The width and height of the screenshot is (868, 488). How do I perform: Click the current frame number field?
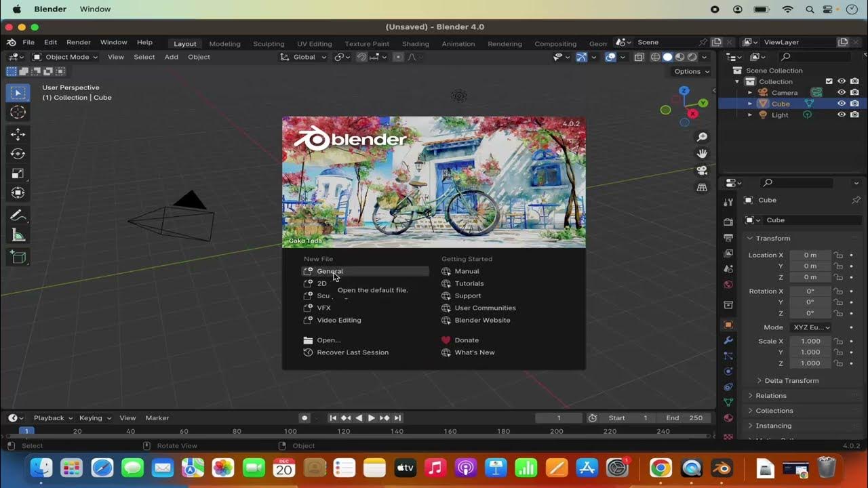(559, 418)
